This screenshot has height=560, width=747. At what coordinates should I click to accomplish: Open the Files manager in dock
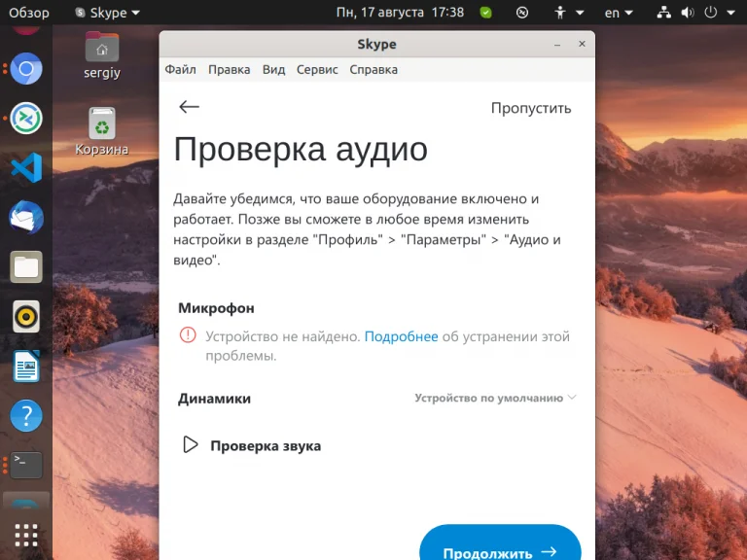(x=26, y=267)
